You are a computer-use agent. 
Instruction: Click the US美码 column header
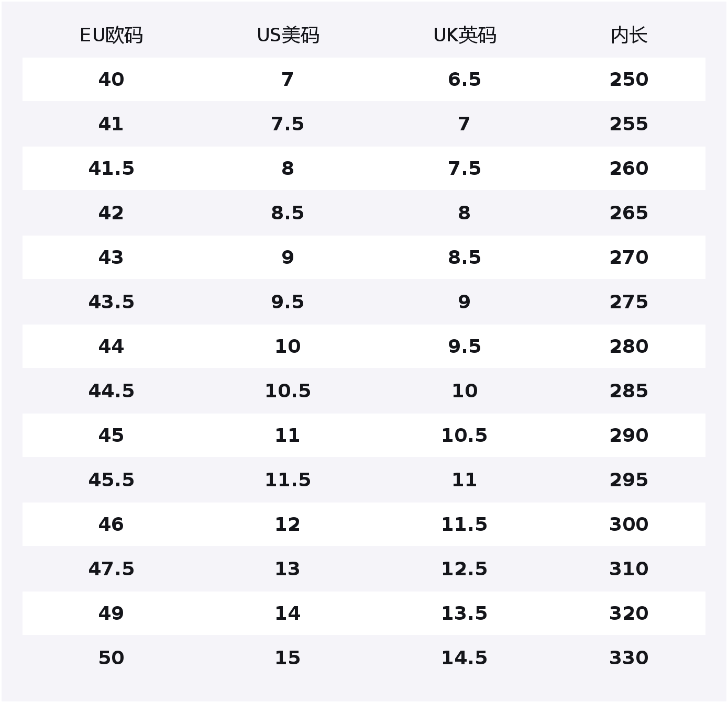pos(288,36)
